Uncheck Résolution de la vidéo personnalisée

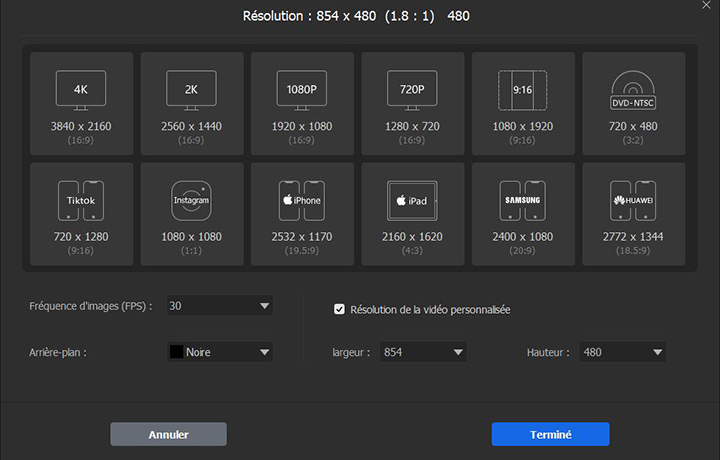pyautogui.click(x=339, y=309)
